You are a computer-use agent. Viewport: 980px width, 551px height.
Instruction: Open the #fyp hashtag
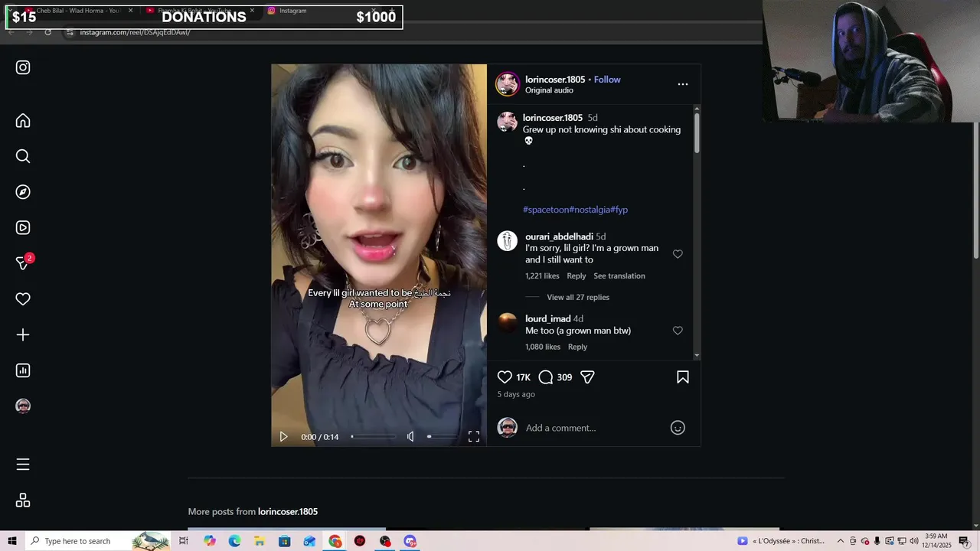pos(619,210)
